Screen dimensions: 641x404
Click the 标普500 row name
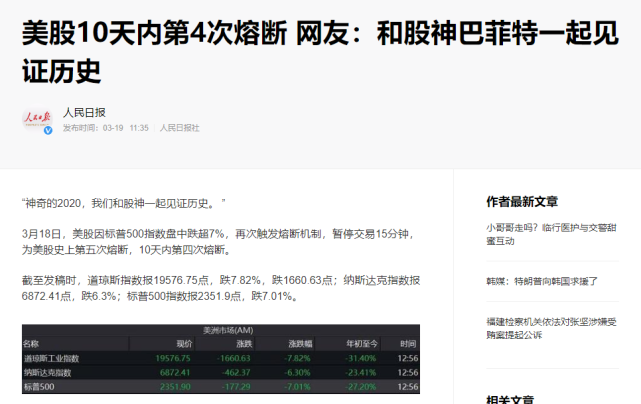[39, 387]
